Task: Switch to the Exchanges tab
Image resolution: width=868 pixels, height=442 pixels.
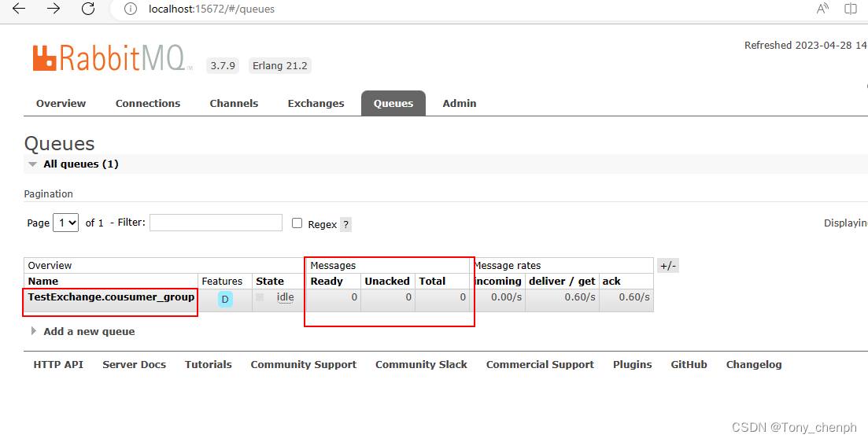Action: coord(316,104)
